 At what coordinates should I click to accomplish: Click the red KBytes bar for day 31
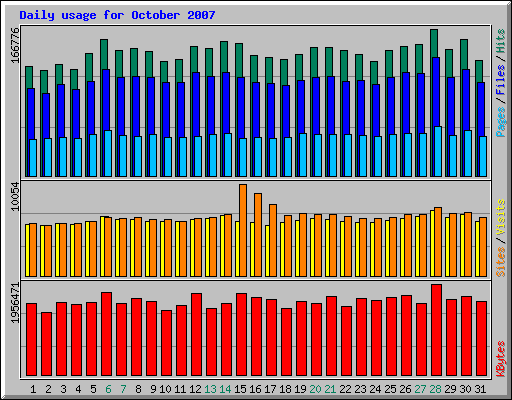pyautogui.click(x=481, y=339)
